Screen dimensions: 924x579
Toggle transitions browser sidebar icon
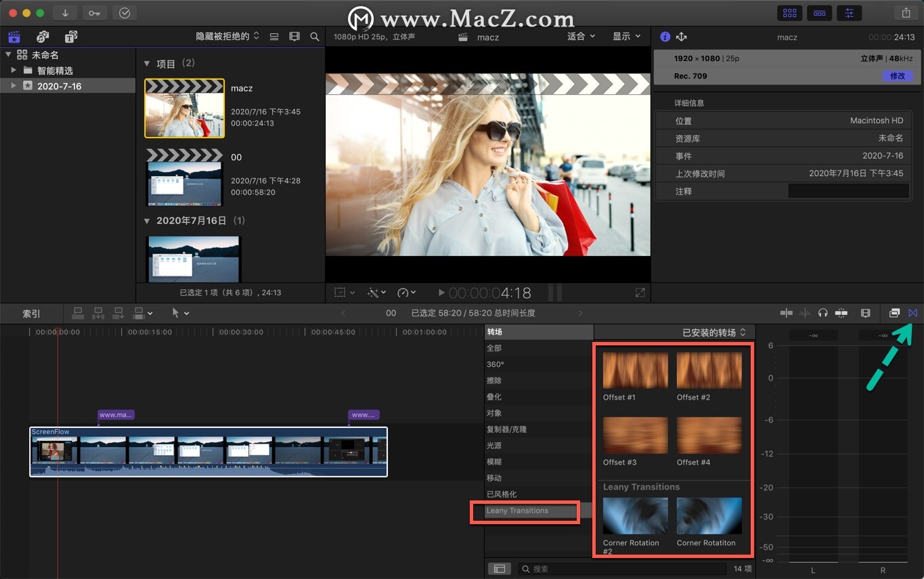(x=500, y=569)
